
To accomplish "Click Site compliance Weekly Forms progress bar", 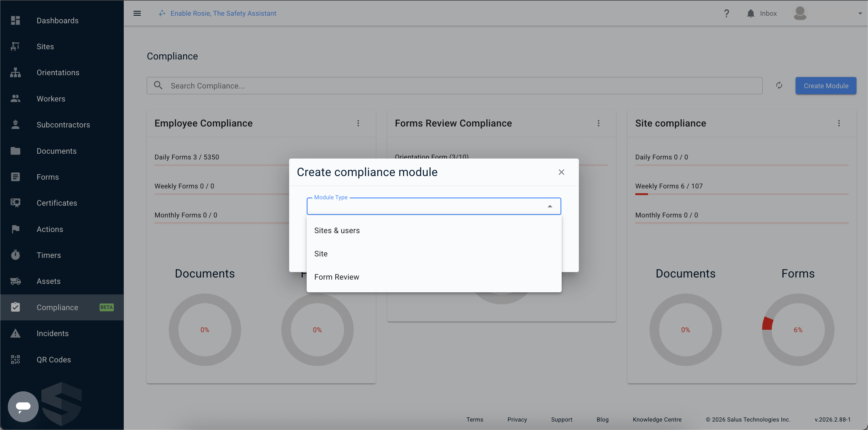I will 741,194.
